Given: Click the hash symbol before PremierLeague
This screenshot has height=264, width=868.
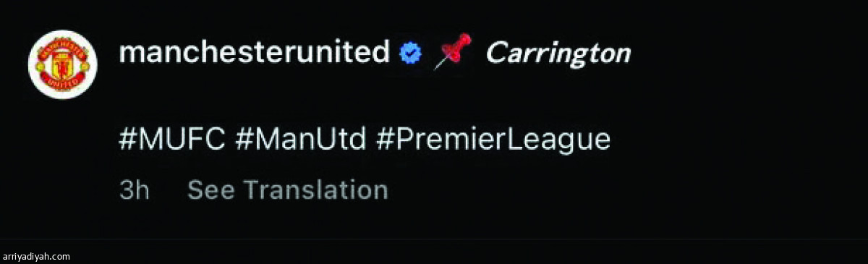Looking at the screenshot, I should click(384, 139).
